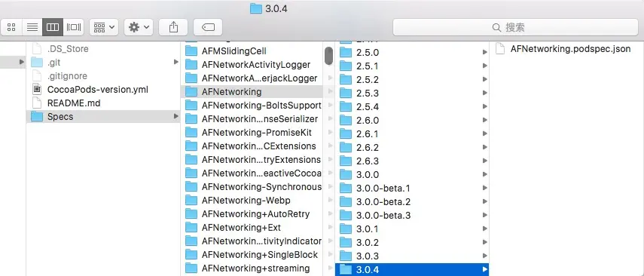Select the AFNetworkA...erjackLogger folder
The width and height of the screenshot is (644, 276).
coord(252,78)
